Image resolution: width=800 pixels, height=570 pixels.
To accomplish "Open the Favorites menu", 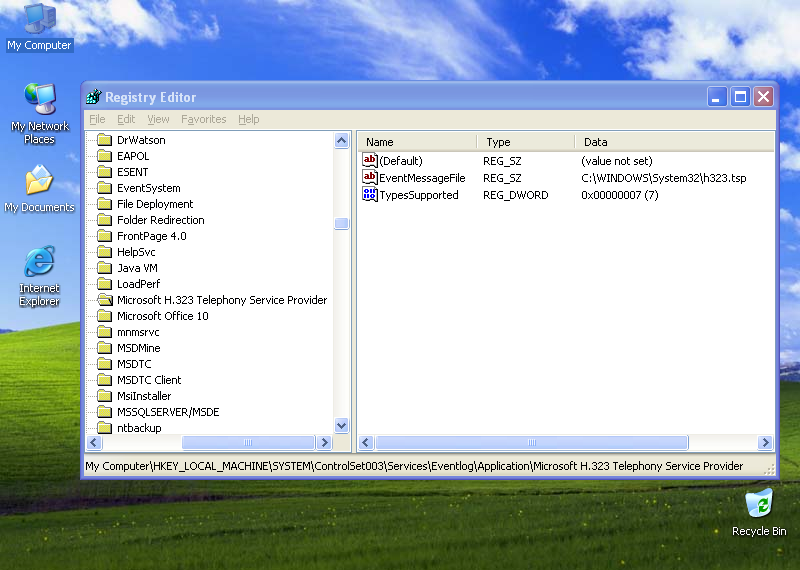I will (x=204, y=119).
